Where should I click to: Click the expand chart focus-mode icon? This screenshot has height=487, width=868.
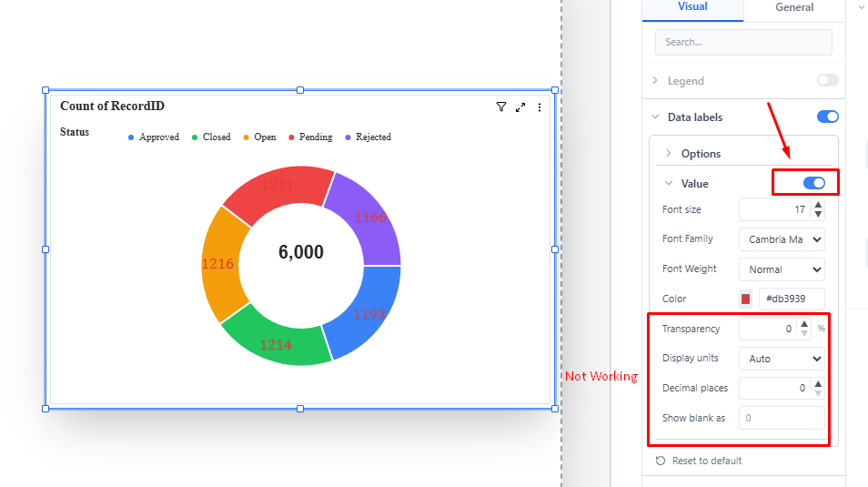tap(520, 107)
